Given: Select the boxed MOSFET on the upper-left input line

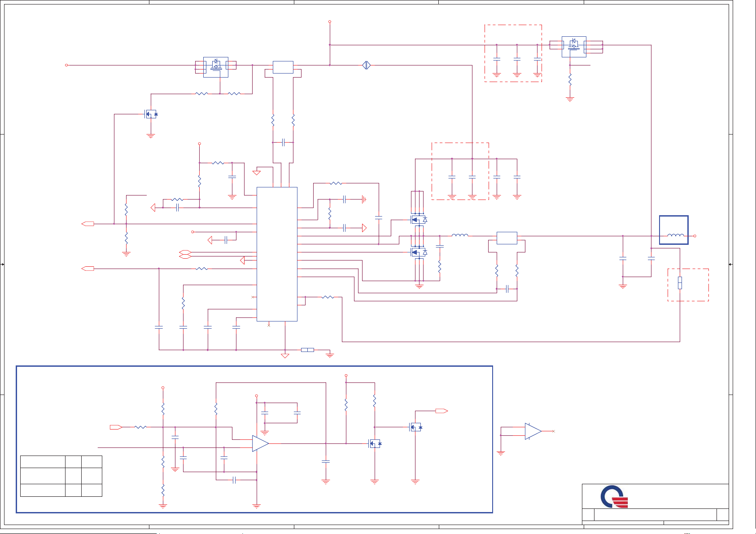Looking at the screenshot, I should (216, 67).
